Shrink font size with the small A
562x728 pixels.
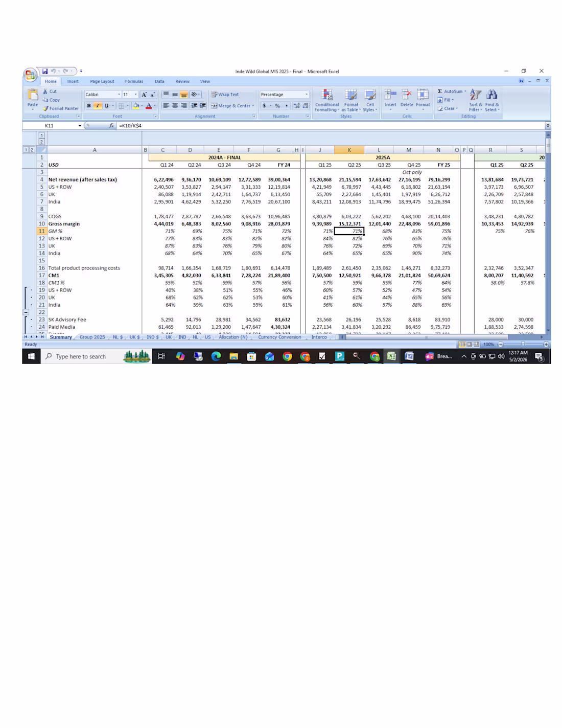point(152,95)
